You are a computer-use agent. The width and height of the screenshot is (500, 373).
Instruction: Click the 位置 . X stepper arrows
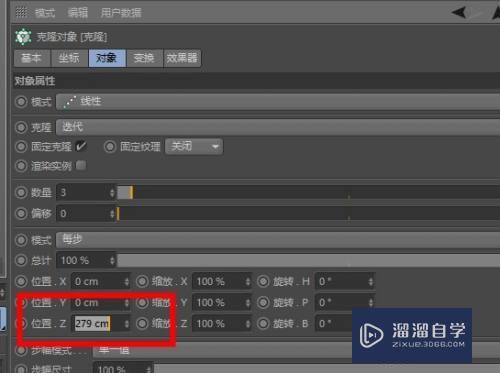(127, 282)
